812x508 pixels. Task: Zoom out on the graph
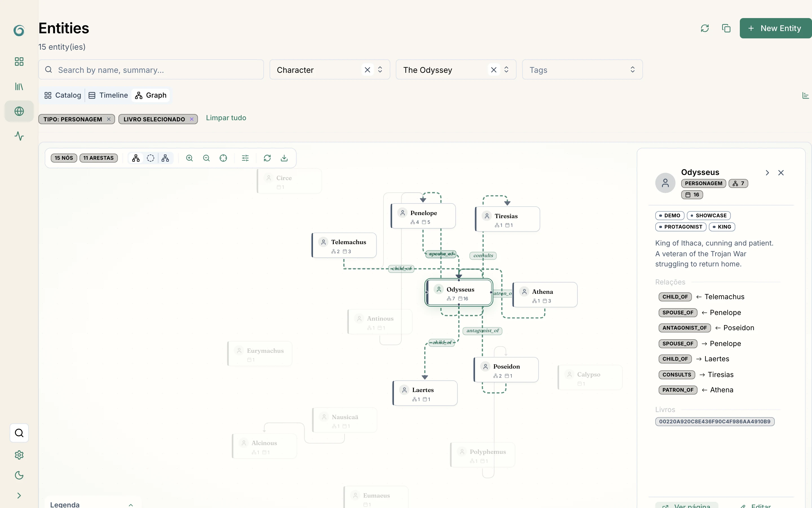pos(206,158)
